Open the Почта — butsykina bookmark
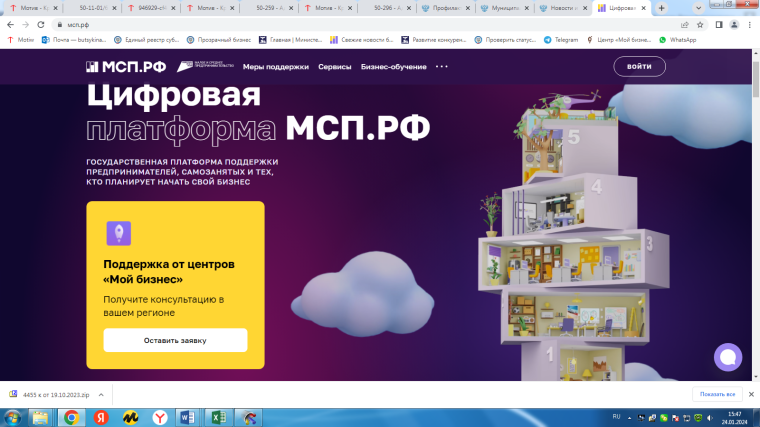 tap(74, 40)
